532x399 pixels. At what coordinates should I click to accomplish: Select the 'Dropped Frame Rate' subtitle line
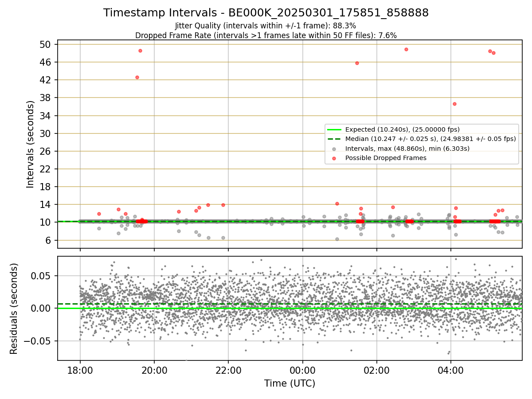pyautogui.click(x=266, y=35)
